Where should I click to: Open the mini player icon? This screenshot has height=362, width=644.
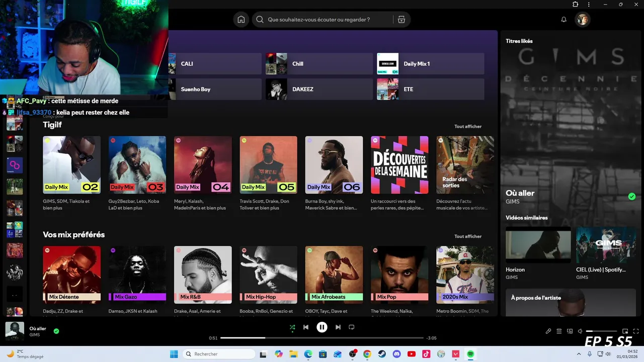[x=625, y=331]
